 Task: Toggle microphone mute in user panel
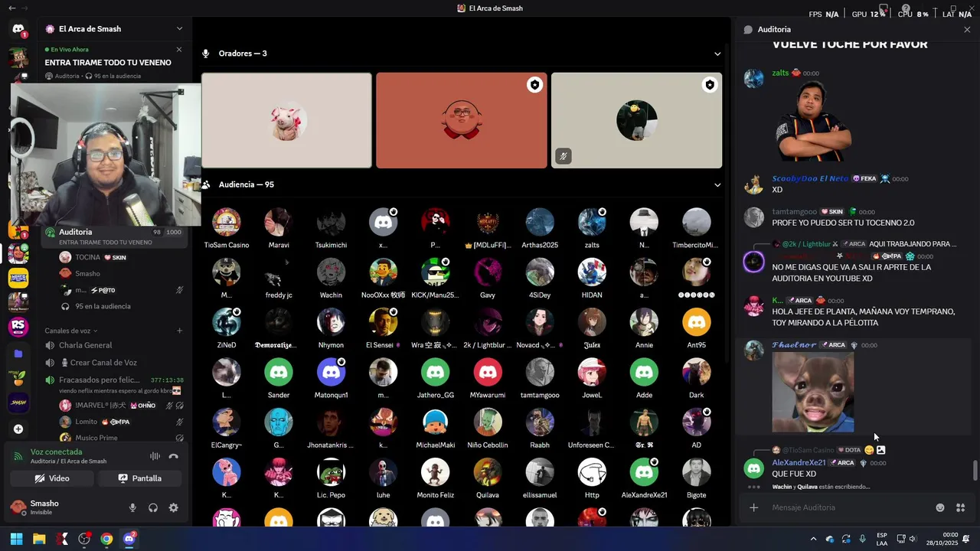[132, 507]
